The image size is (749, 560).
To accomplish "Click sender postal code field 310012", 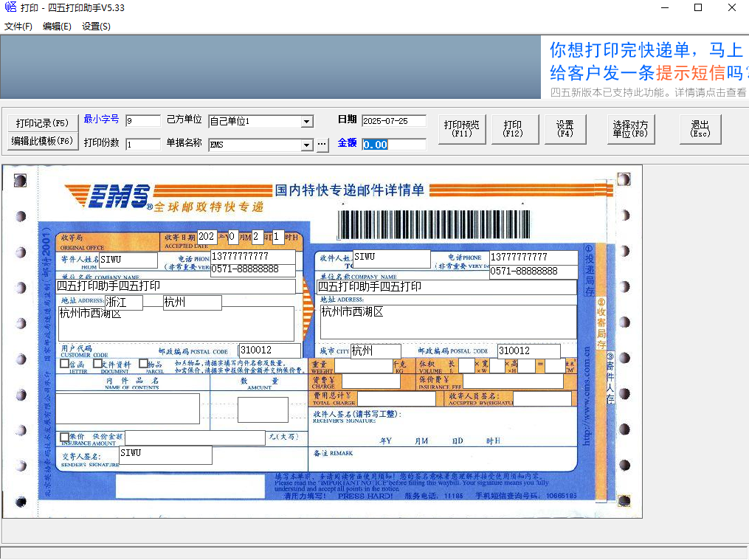I will 270,350.
